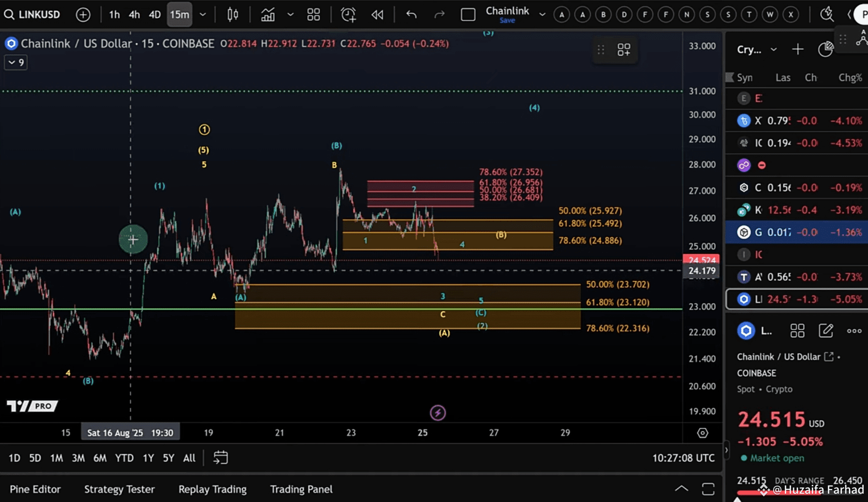Redo the last chart action
This screenshot has height=502, width=868.
(439, 14)
